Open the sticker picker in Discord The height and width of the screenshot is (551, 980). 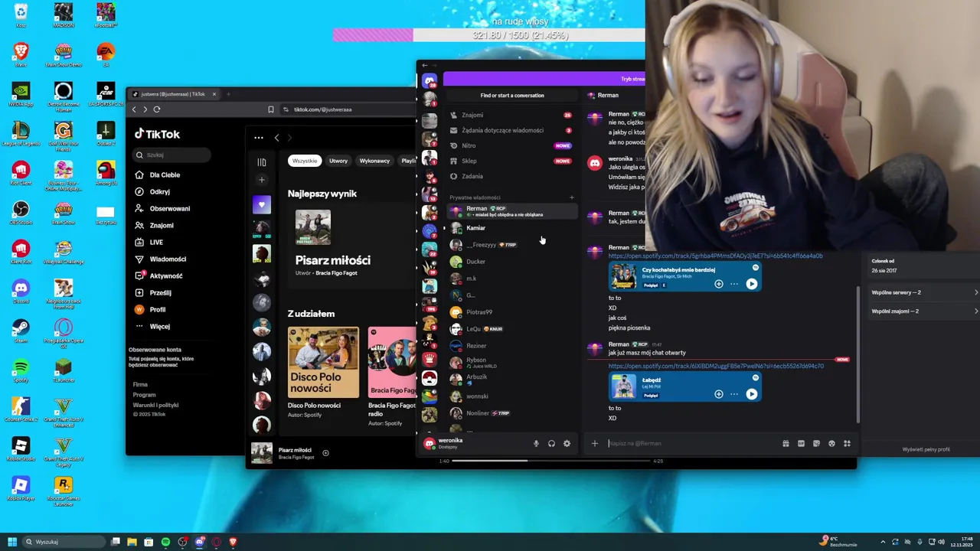(x=816, y=443)
